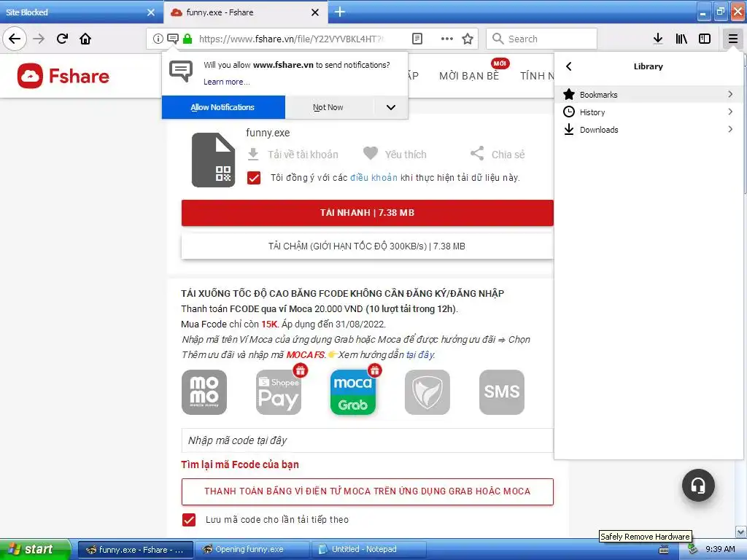Switch to Opening funny.exe taskbar item

(252, 549)
